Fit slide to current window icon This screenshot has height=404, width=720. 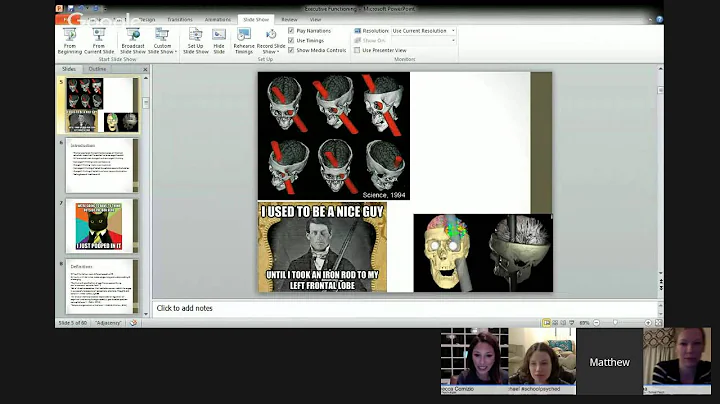(658, 323)
